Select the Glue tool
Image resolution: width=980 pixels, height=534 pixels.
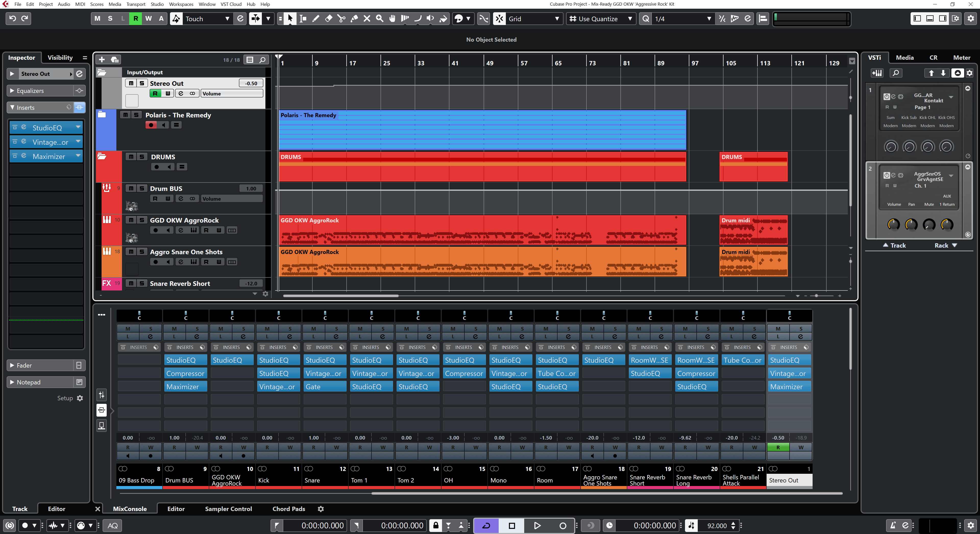pos(354,19)
